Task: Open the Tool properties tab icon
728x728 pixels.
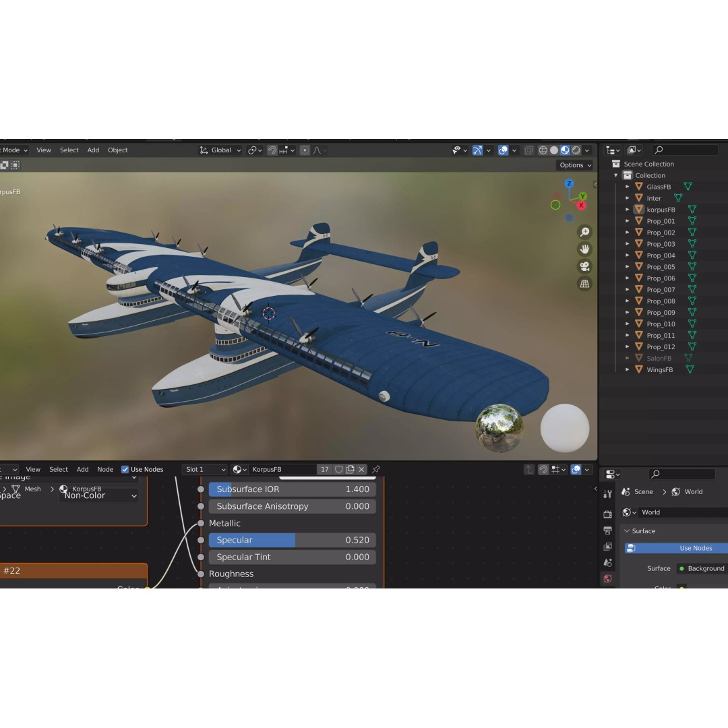Action: 607,494
